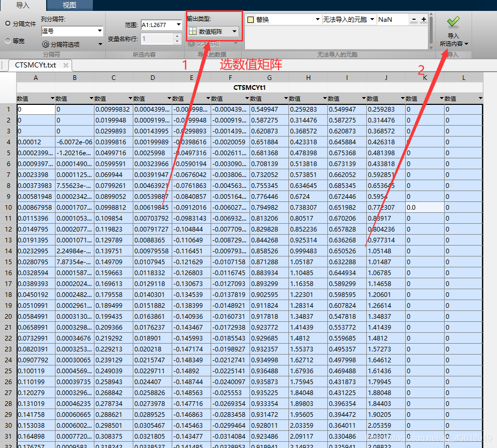Click the rules list vertical scrollbar
The image size is (497, 448).
click(431, 31)
